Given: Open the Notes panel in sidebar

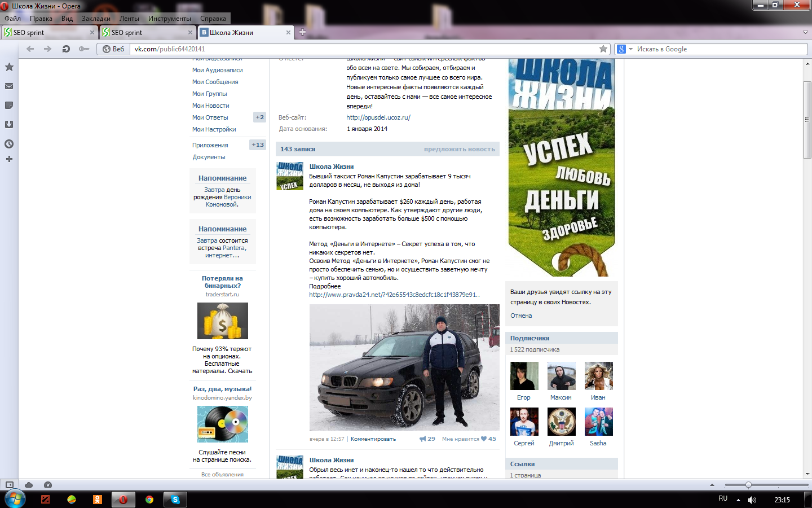Looking at the screenshot, I should coord(9,106).
